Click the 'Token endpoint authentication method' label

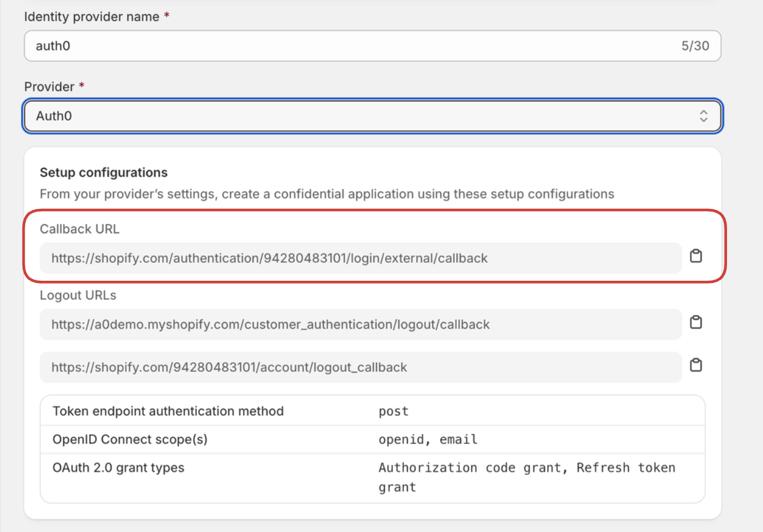point(168,411)
